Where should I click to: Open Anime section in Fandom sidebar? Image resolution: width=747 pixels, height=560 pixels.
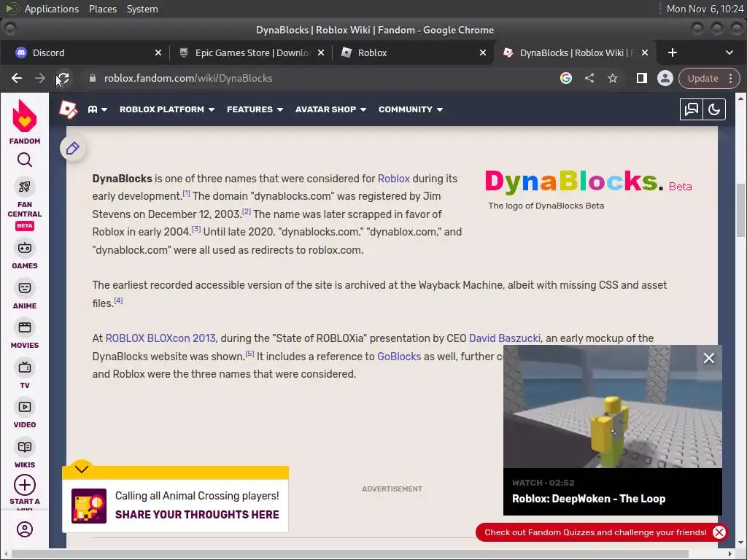[24, 295]
